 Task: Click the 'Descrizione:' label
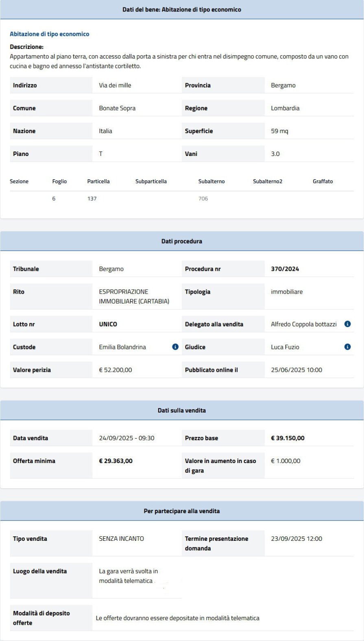pos(26,47)
